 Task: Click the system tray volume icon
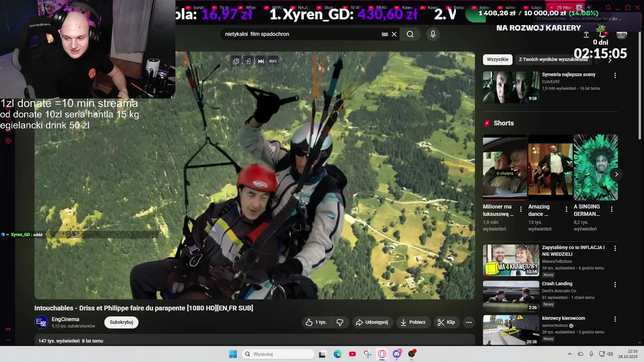click(610, 354)
